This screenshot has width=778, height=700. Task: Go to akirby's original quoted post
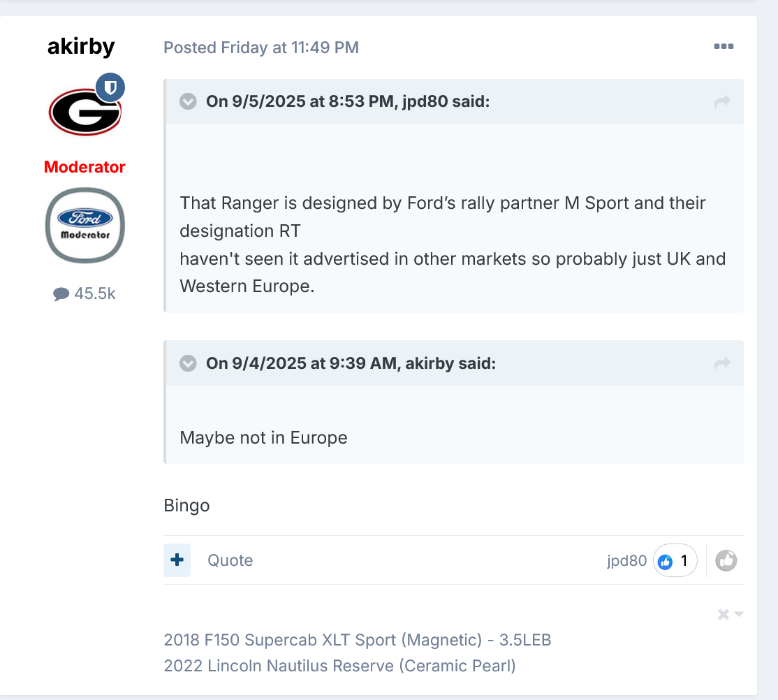tap(722, 363)
